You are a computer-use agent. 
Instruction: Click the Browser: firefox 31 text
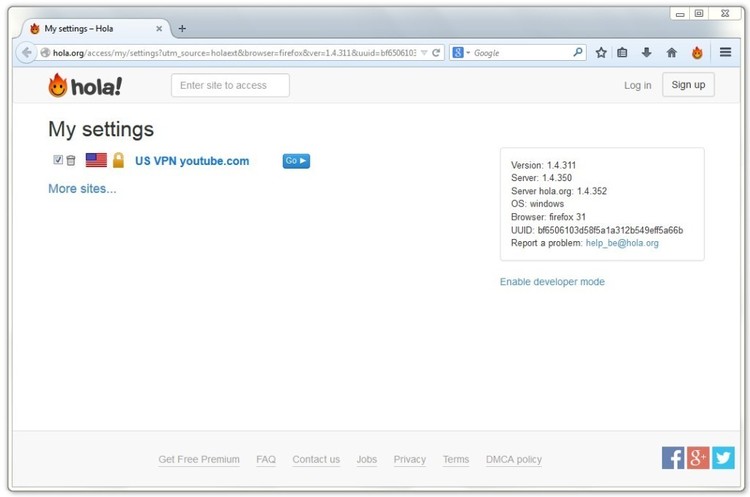click(548, 217)
